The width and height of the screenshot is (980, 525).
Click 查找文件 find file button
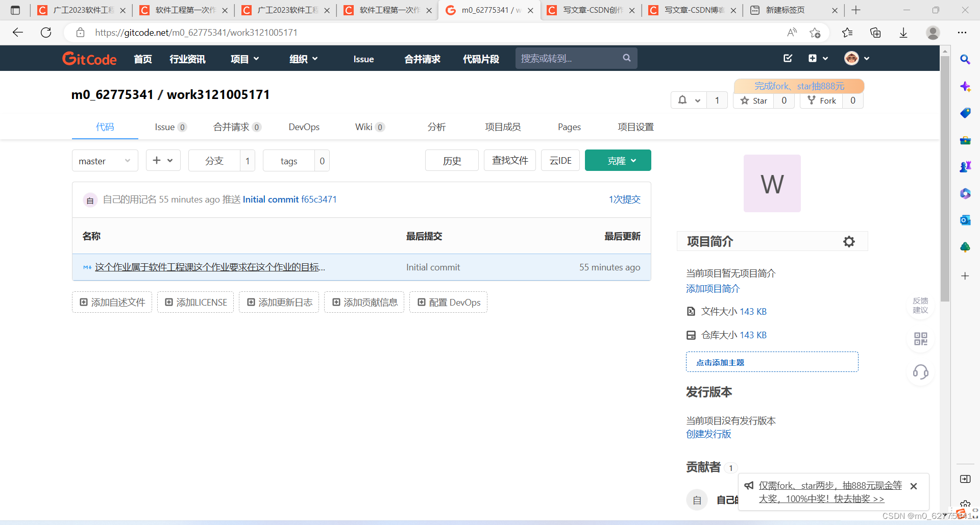(510, 160)
